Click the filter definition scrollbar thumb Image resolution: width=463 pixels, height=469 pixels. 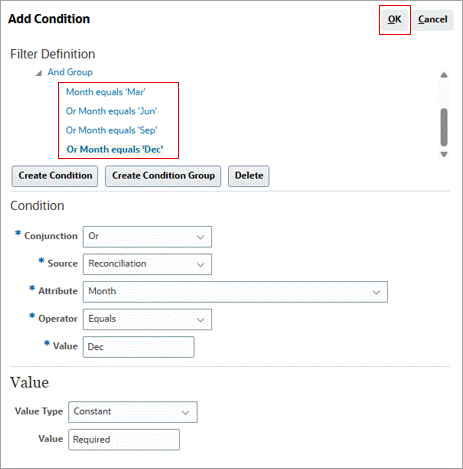pos(444,127)
